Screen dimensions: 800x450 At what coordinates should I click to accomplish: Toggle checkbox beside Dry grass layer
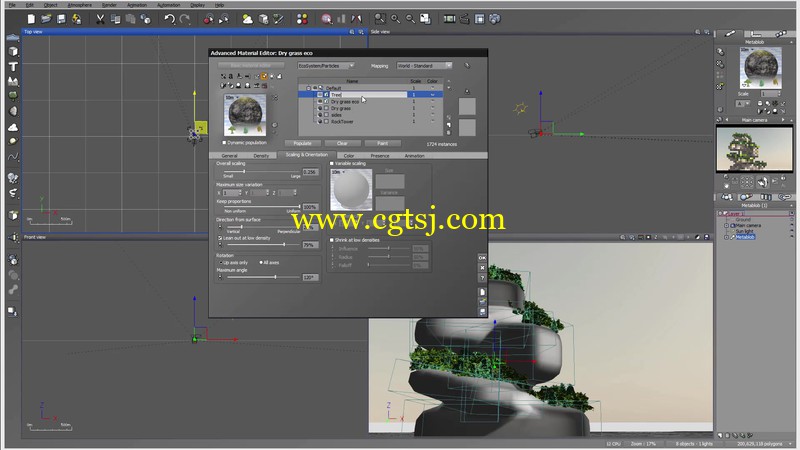[x=327, y=108]
